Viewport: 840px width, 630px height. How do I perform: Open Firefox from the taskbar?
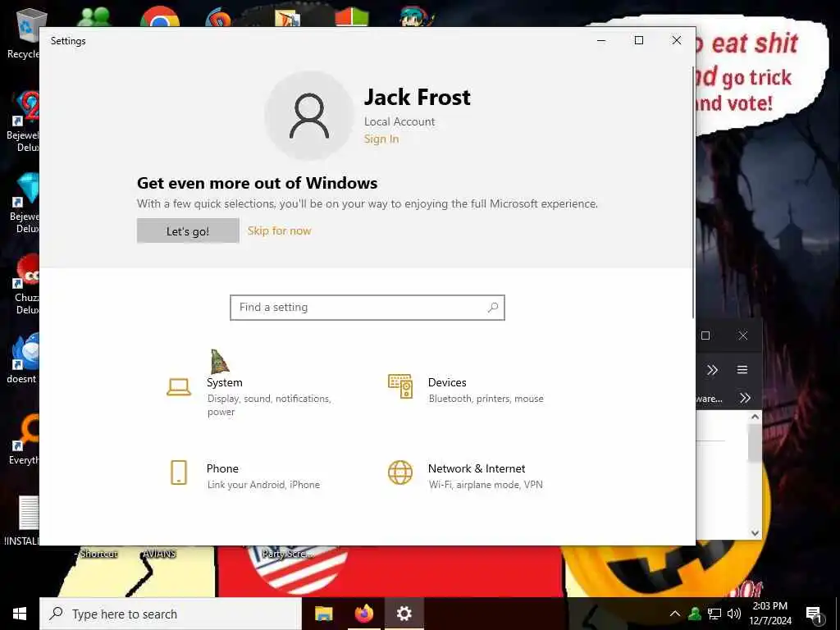click(363, 614)
